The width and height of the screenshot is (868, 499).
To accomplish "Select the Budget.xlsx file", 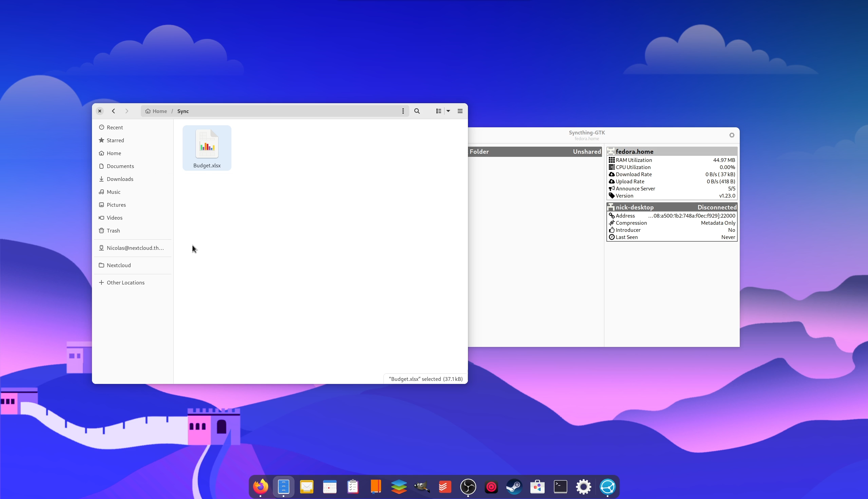I will pos(207,148).
